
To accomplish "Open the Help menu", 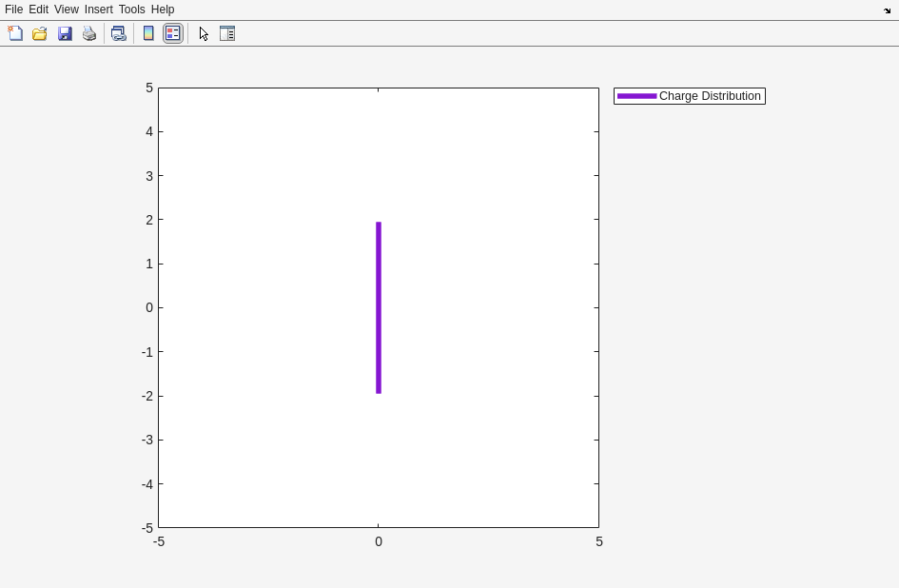I will tap(163, 10).
